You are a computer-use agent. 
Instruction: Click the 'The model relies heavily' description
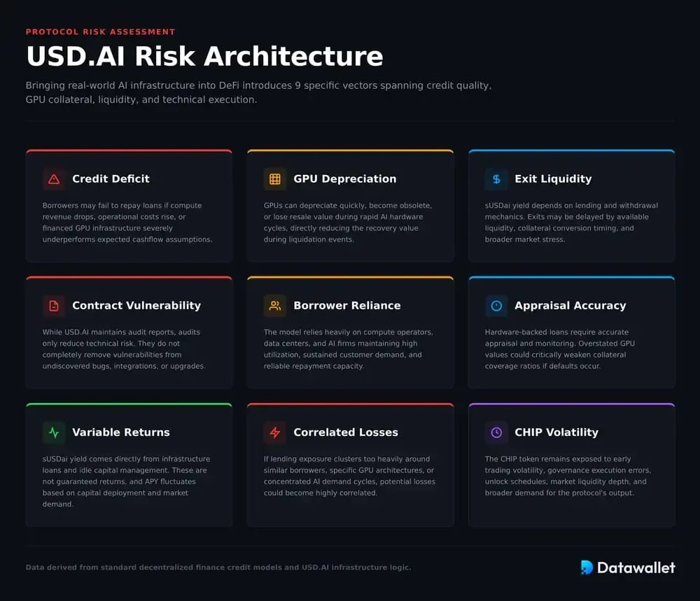(x=348, y=349)
